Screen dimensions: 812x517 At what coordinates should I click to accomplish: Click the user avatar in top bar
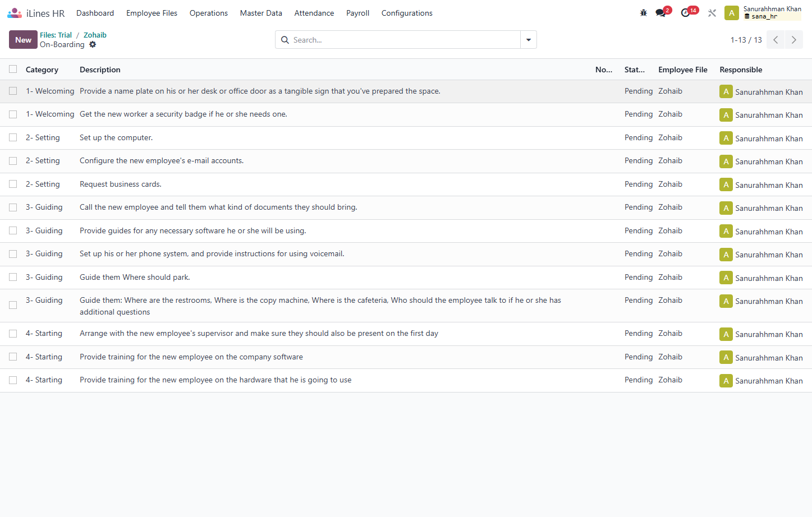coord(732,13)
